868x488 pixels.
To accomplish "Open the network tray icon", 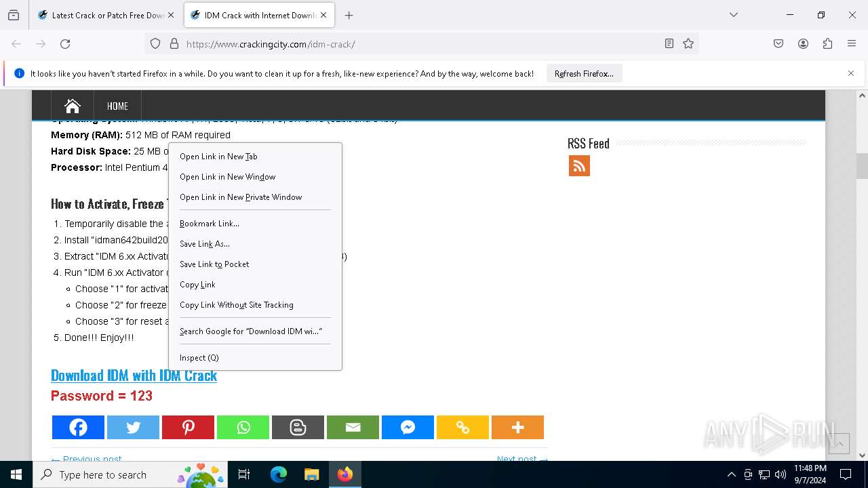I will (764, 474).
